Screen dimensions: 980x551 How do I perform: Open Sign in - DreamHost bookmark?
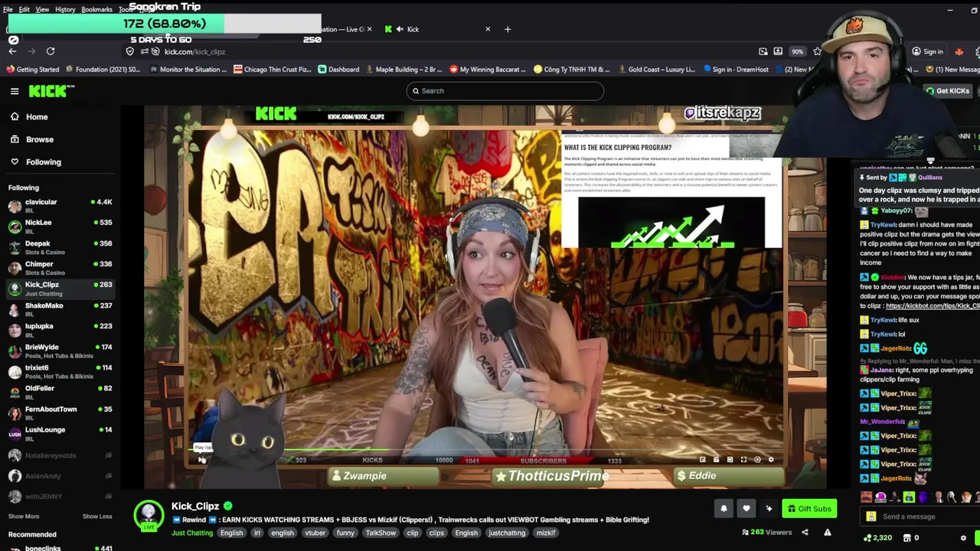coord(735,70)
